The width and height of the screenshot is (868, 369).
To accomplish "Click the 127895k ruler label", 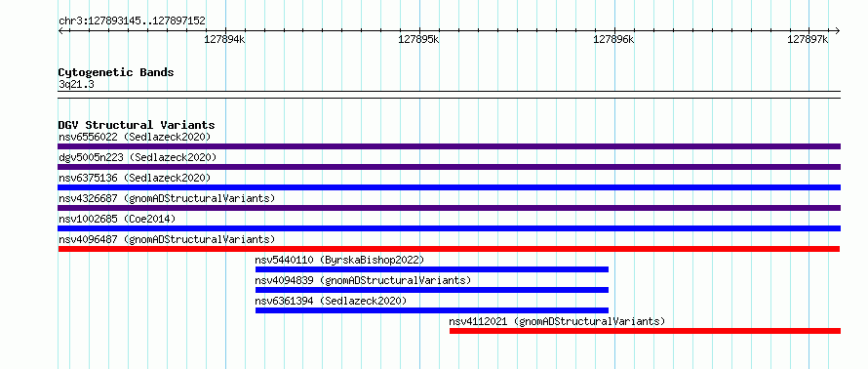I will [x=418, y=40].
